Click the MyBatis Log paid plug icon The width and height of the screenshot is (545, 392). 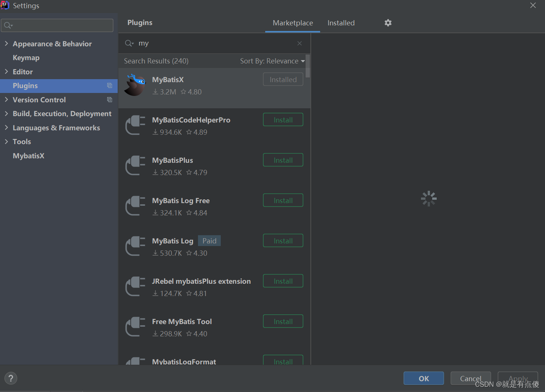pyautogui.click(x=135, y=246)
